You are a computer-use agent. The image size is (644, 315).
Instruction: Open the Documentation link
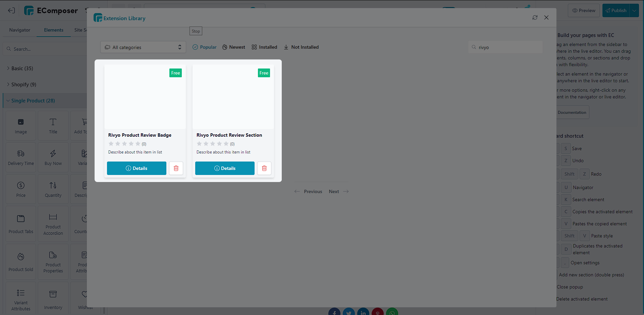click(x=572, y=113)
